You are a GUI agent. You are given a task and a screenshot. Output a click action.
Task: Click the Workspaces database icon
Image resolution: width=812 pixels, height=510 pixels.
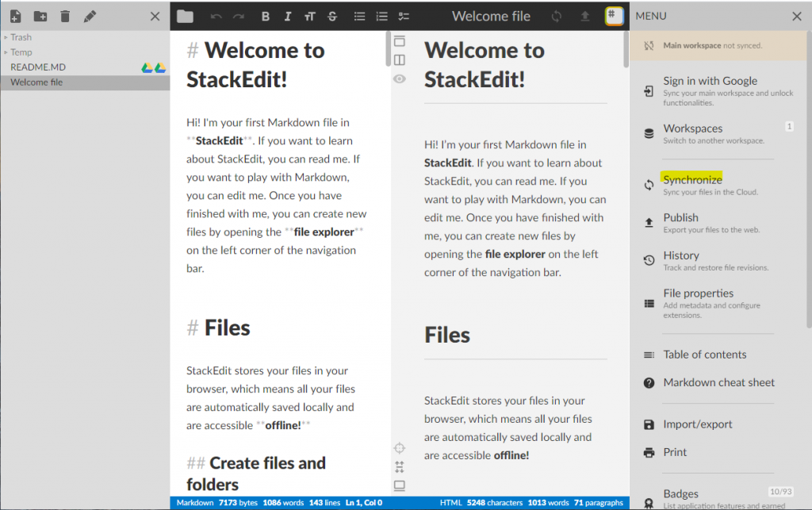(649, 133)
